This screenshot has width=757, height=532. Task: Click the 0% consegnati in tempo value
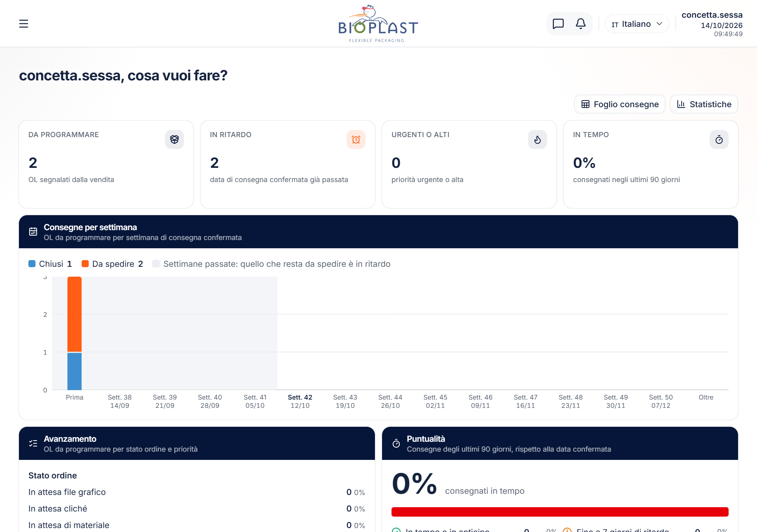(x=414, y=484)
